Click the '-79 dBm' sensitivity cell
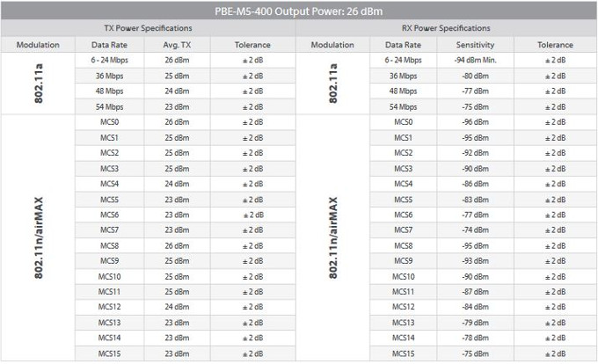Image resolution: width=598 pixels, height=364 pixels. [475, 323]
